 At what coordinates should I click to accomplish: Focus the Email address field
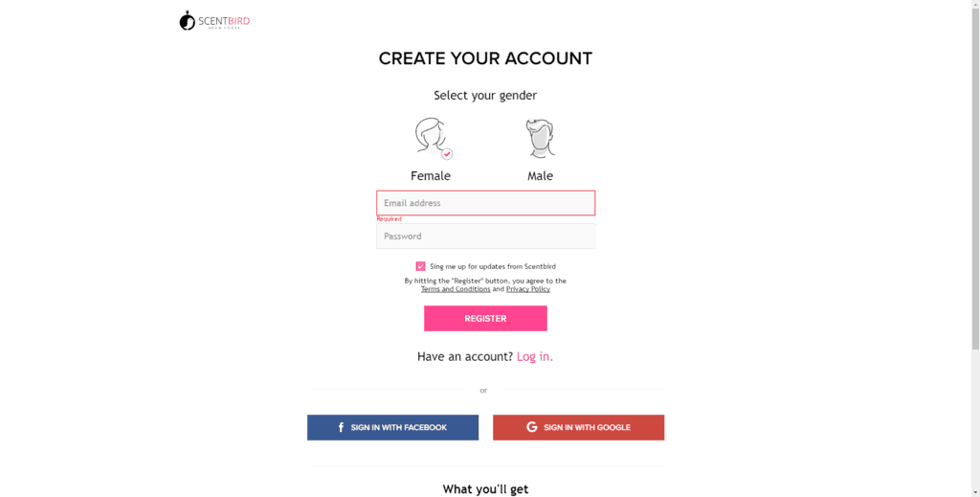point(485,203)
